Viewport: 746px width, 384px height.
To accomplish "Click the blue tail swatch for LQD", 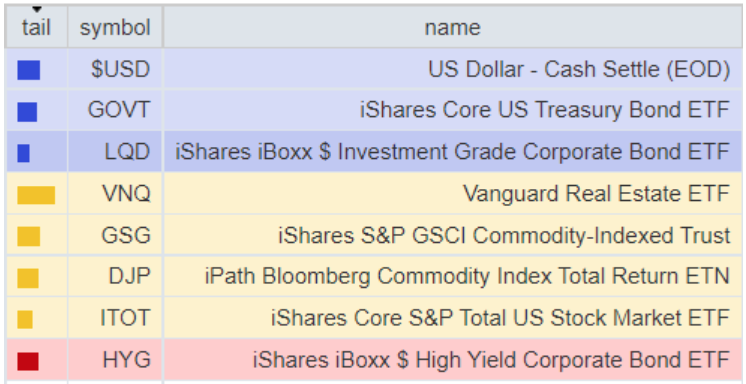I will click(24, 153).
